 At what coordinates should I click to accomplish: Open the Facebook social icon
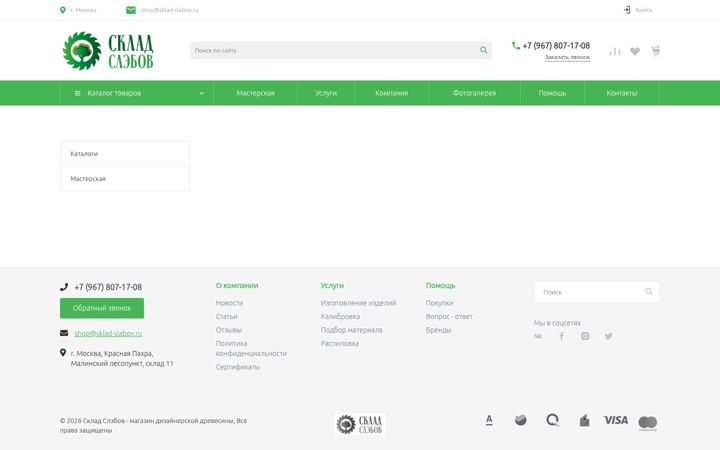point(562,336)
